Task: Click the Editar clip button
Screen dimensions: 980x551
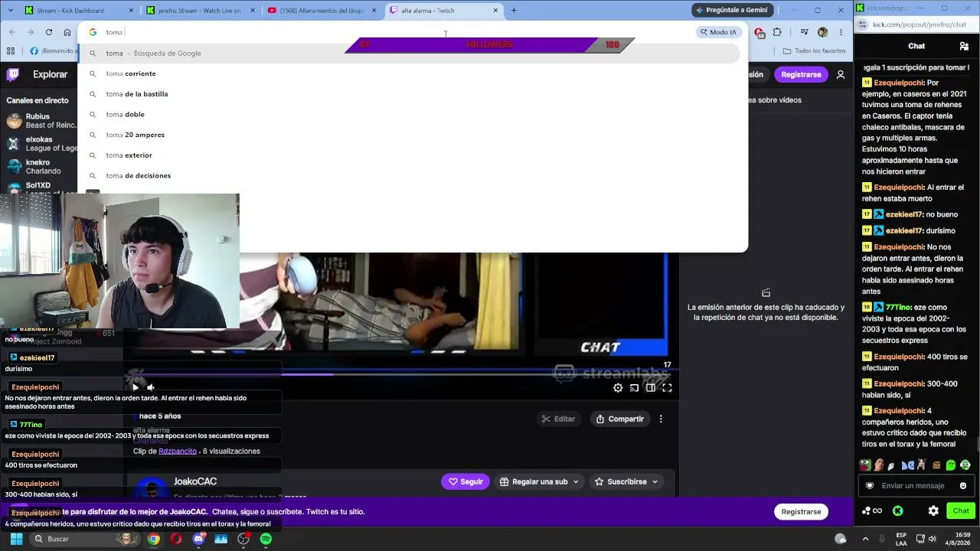Action: pyautogui.click(x=558, y=419)
